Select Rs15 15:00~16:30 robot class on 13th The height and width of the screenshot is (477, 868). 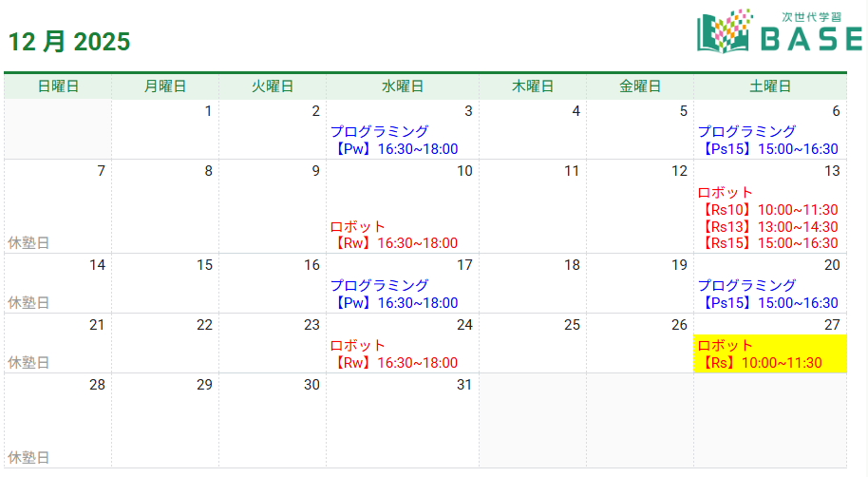coord(767,242)
